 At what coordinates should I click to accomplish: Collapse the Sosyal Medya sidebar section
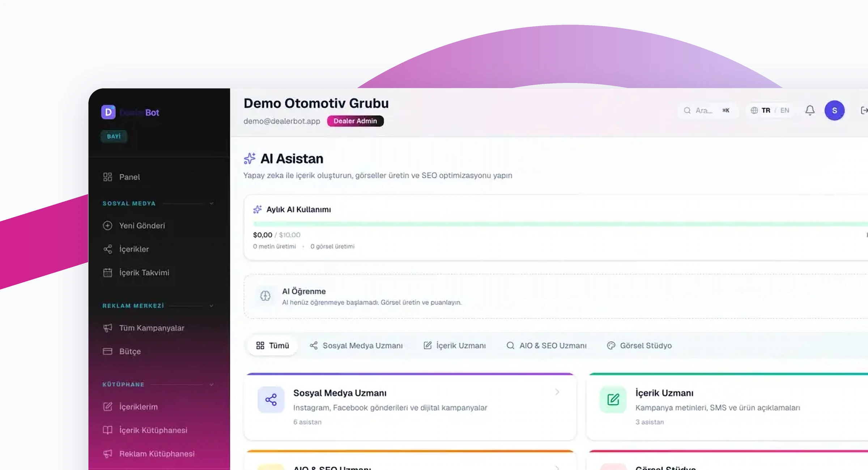tap(211, 204)
